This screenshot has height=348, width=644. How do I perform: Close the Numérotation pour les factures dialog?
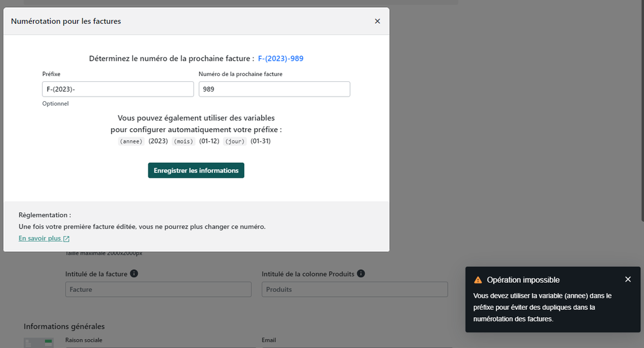click(x=377, y=21)
